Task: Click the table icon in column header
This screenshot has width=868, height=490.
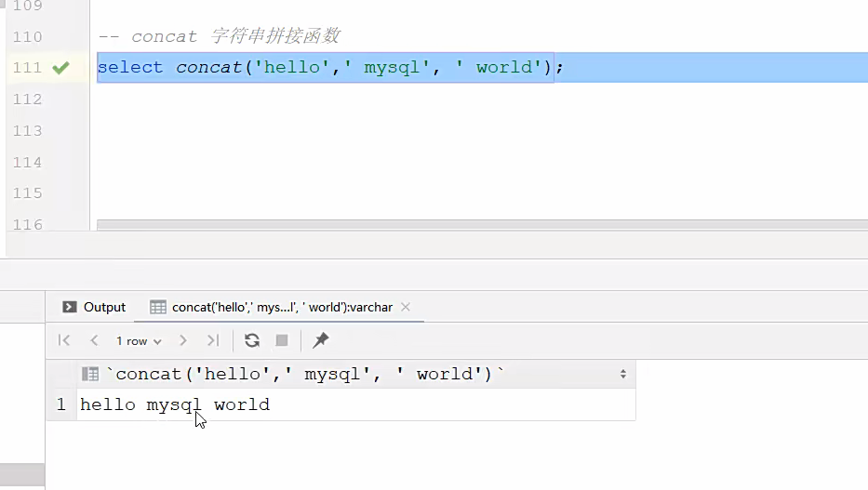Action: click(x=90, y=375)
